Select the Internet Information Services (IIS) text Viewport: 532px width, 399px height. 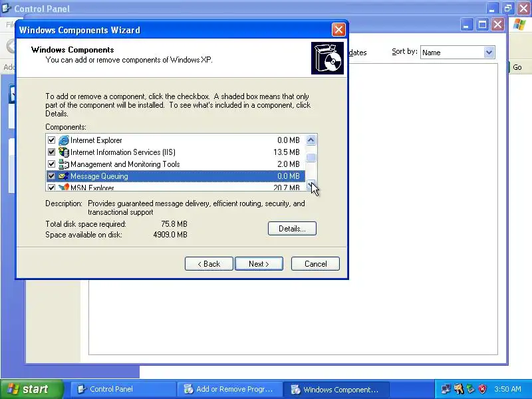123,152
